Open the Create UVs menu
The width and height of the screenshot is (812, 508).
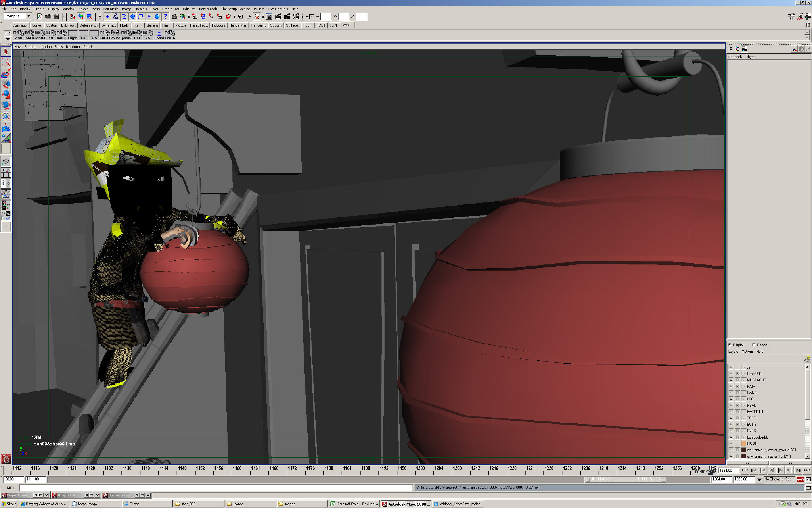pyautogui.click(x=171, y=9)
